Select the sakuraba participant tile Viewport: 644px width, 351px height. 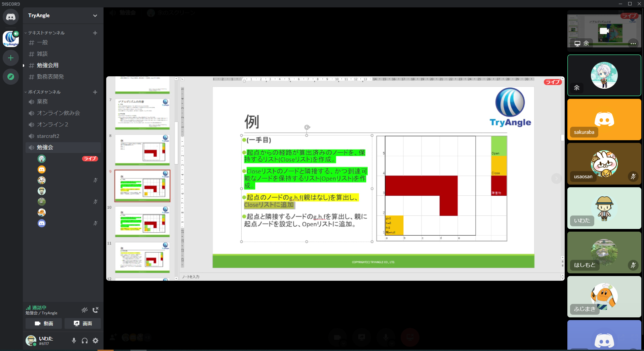tap(604, 119)
